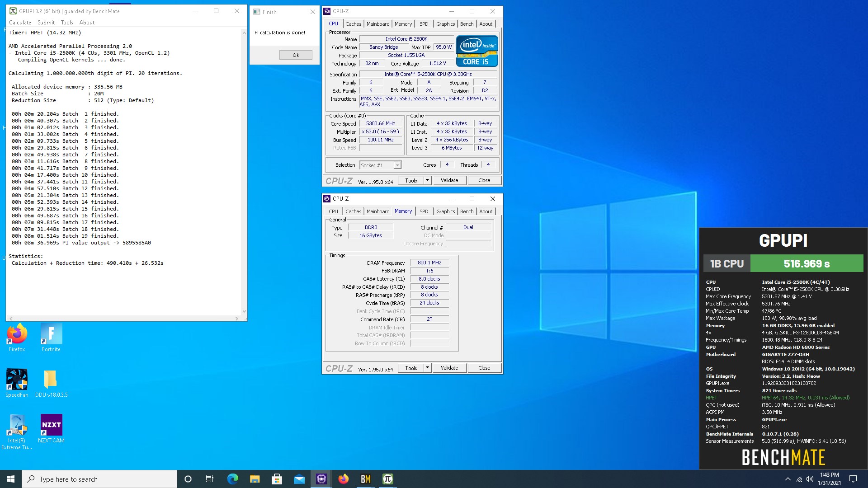This screenshot has width=868, height=488.
Task: Switch to Graphics tab in top CPU-Z
Action: click(x=445, y=24)
